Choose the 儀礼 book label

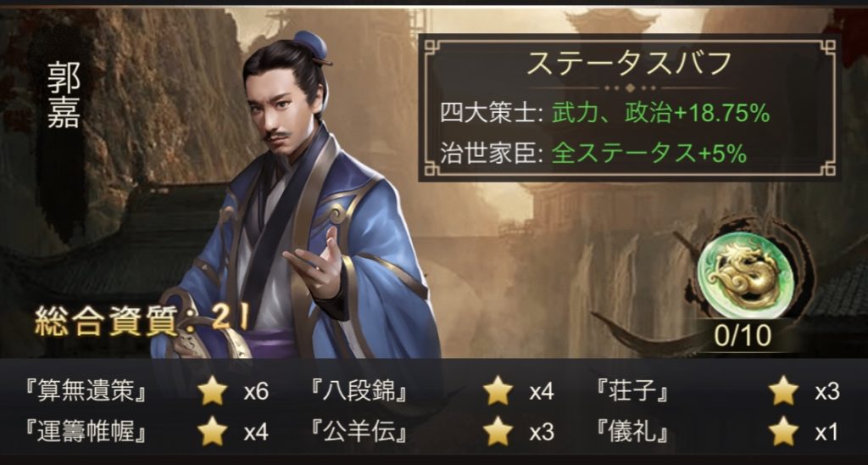click(x=633, y=433)
